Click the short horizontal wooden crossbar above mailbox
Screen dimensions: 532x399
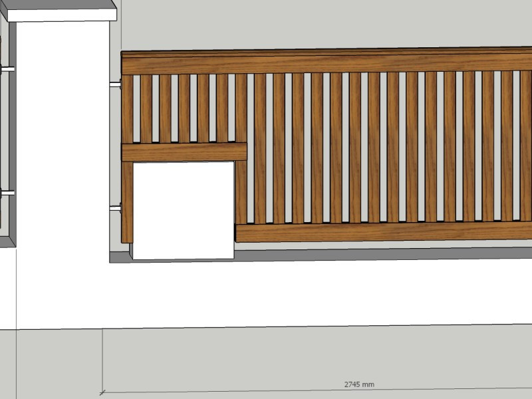click(184, 152)
